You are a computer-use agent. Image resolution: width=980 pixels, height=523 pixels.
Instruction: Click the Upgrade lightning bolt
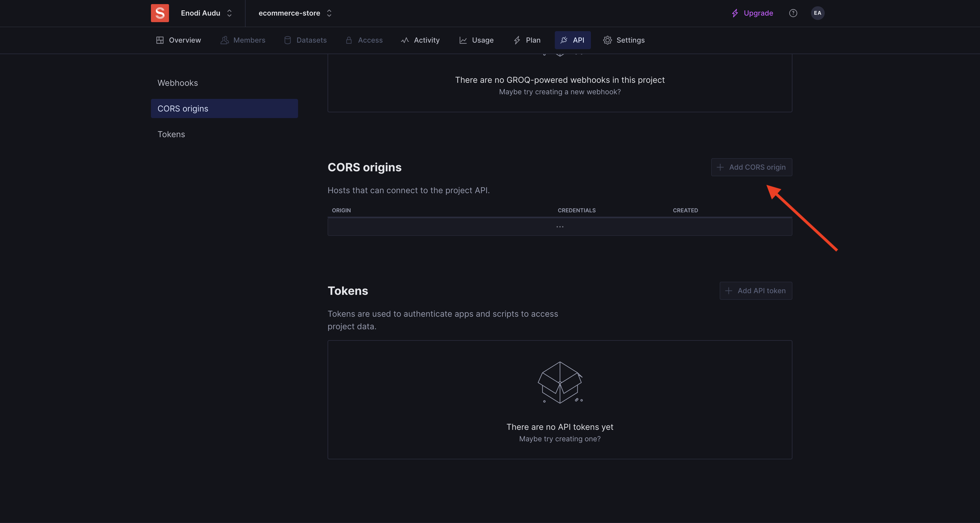click(735, 13)
